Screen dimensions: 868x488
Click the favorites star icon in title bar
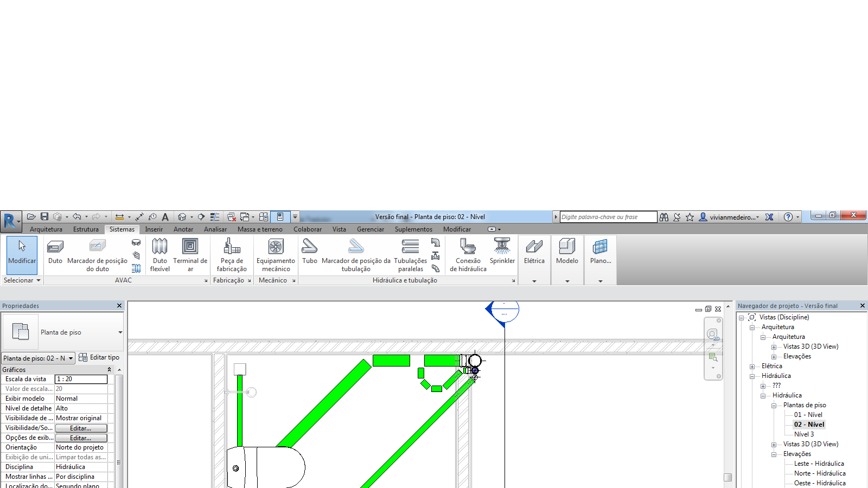pos(690,217)
